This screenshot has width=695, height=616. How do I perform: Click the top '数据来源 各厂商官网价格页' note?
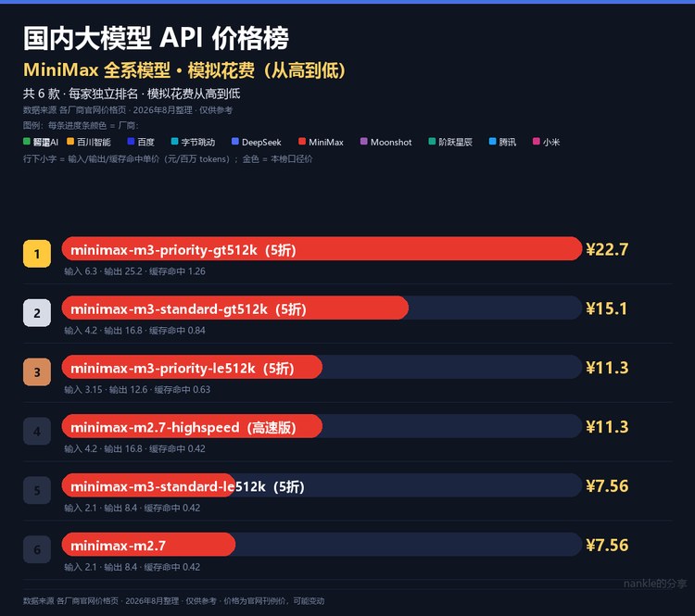click(128, 110)
